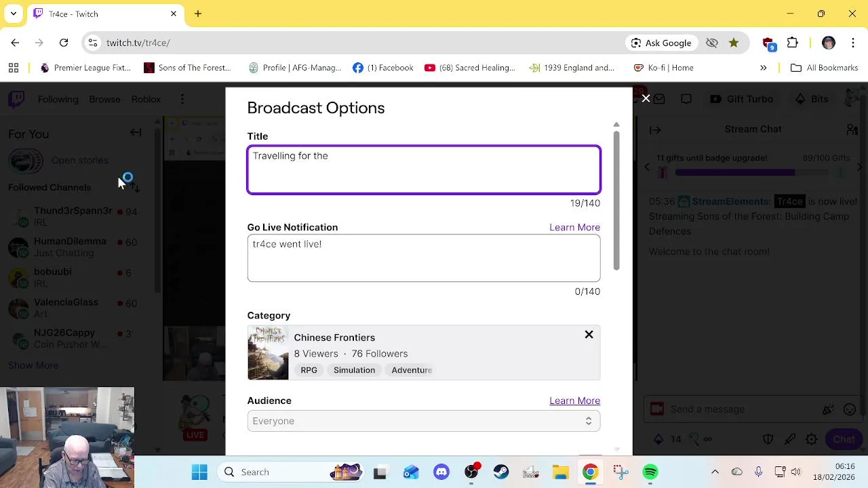Collapse the Stream Chat panel
Viewport: 868px width, 488px height.
pos(655,129)
